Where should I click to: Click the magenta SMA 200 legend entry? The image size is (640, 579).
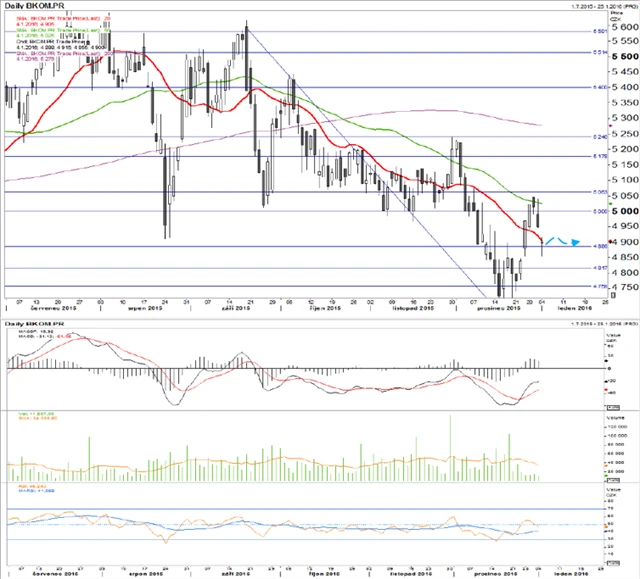64,56
